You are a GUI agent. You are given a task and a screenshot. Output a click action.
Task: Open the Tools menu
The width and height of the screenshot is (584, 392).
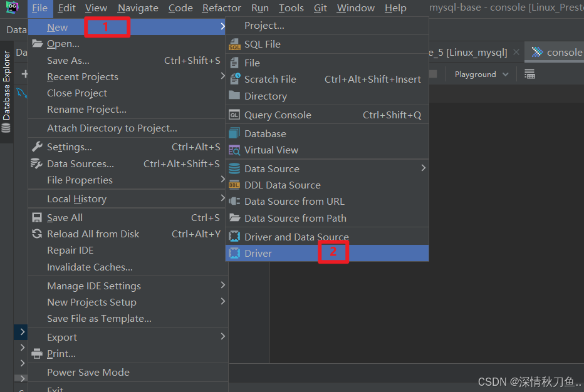(x=291, y=8)
